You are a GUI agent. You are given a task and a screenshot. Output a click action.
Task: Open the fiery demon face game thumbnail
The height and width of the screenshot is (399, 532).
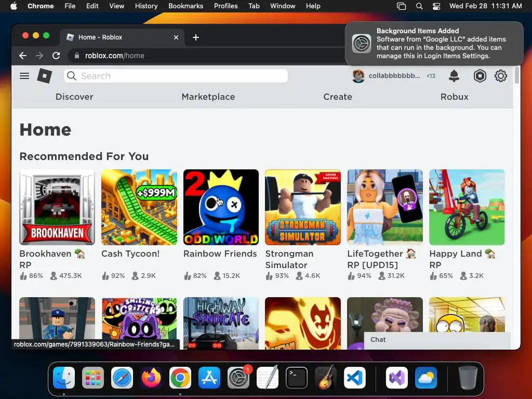303,323
